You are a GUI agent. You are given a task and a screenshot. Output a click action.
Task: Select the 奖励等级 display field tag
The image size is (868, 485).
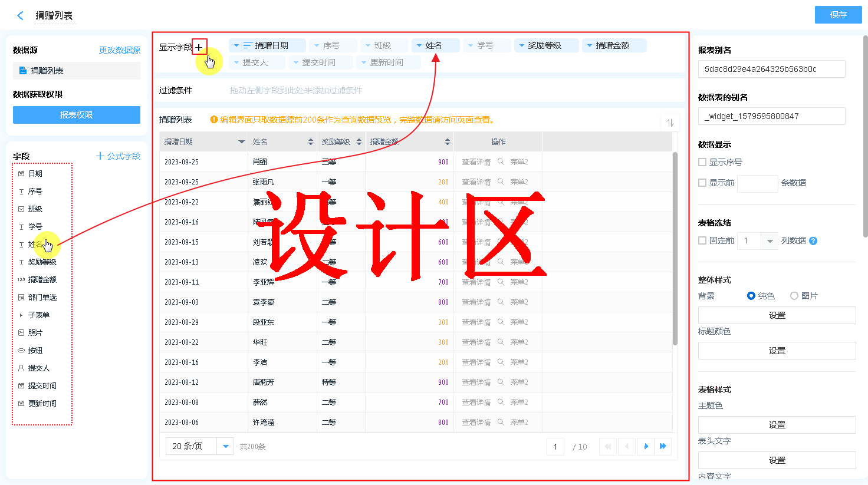coord(545,45)
